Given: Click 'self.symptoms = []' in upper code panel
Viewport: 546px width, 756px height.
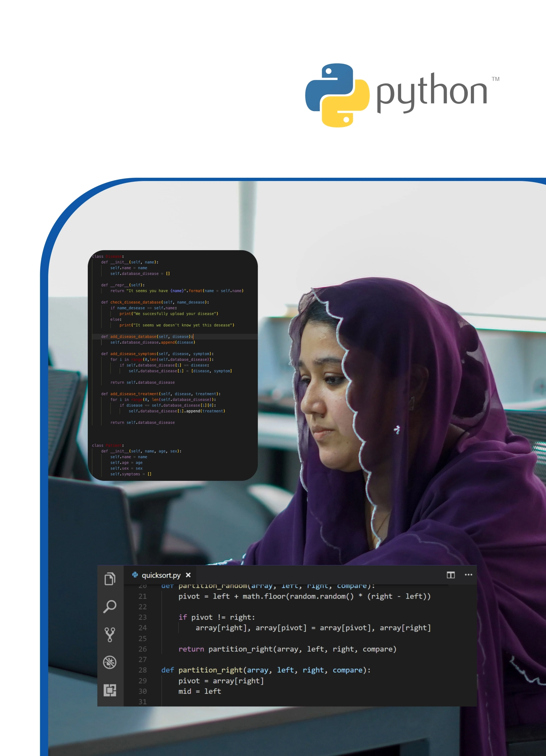Looking at the screenshot, I should [x=131, y=474].
